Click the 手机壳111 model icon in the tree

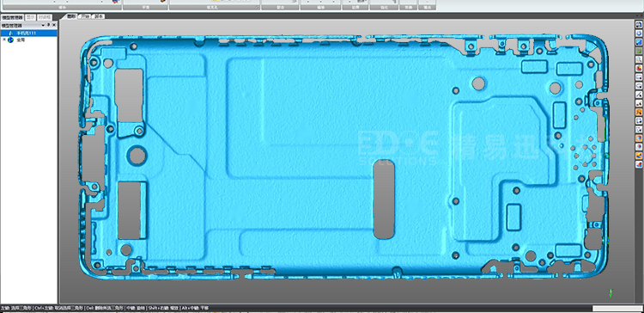[x=10, y=33]
